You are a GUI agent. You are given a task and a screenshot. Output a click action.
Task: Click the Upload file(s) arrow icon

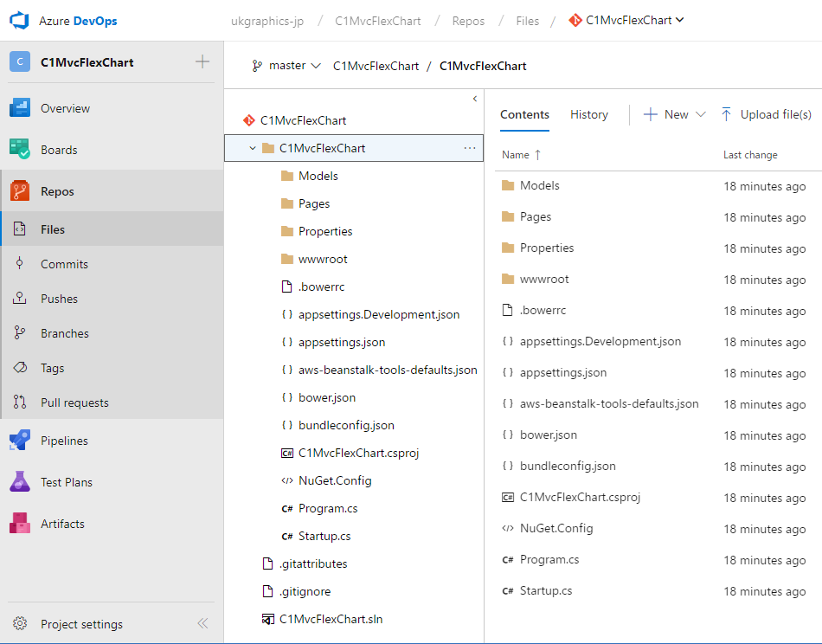coord(726,114)
